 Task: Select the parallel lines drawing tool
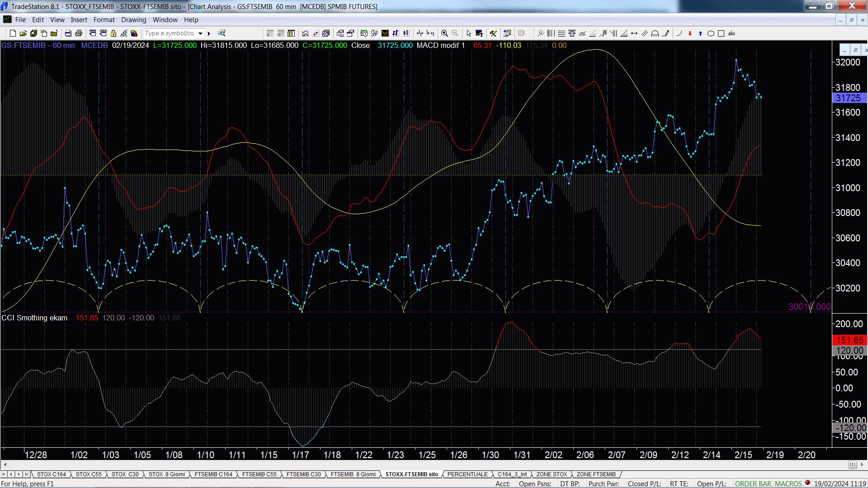[x=645, y=33]
